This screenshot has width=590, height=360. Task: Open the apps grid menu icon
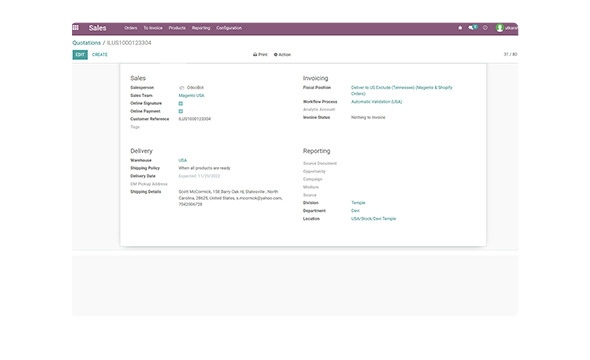tap(76, 27)
